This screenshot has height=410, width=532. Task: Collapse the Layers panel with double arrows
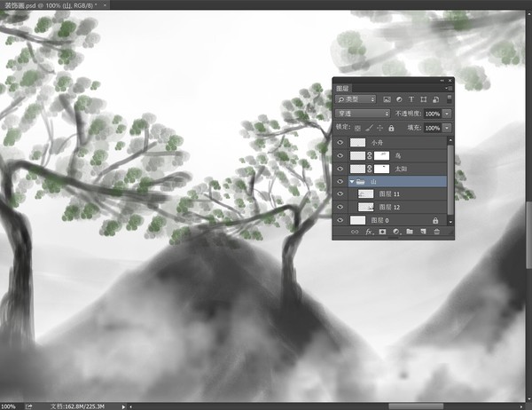click(442, 81)
